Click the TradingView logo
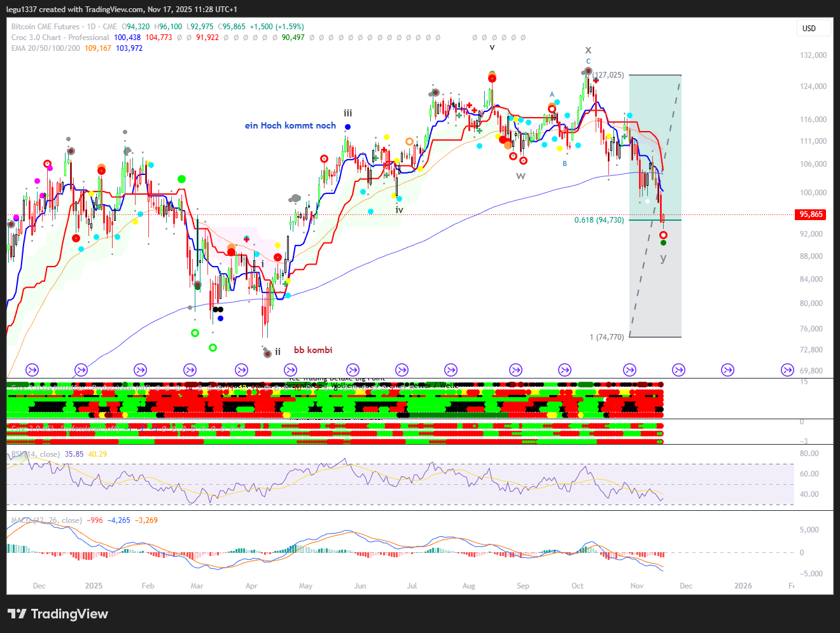 pyautogui.click(x=58, y=614)
